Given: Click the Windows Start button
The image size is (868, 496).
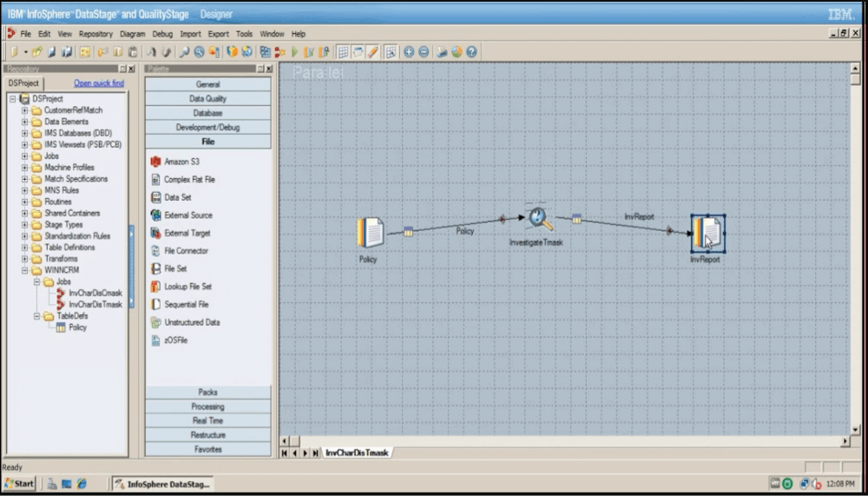Looking at the screenshot, I should coord(19,483).
